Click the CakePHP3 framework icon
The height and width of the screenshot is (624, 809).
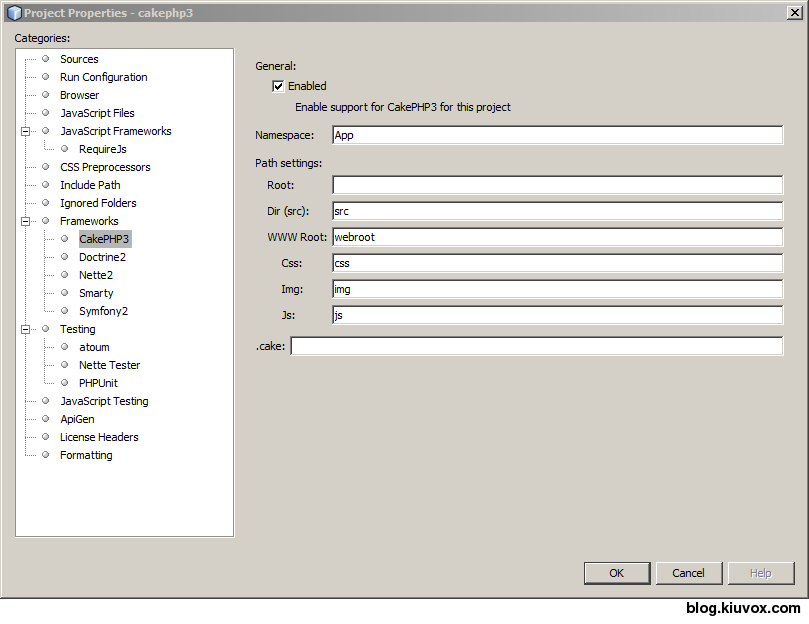coord(63,239)
